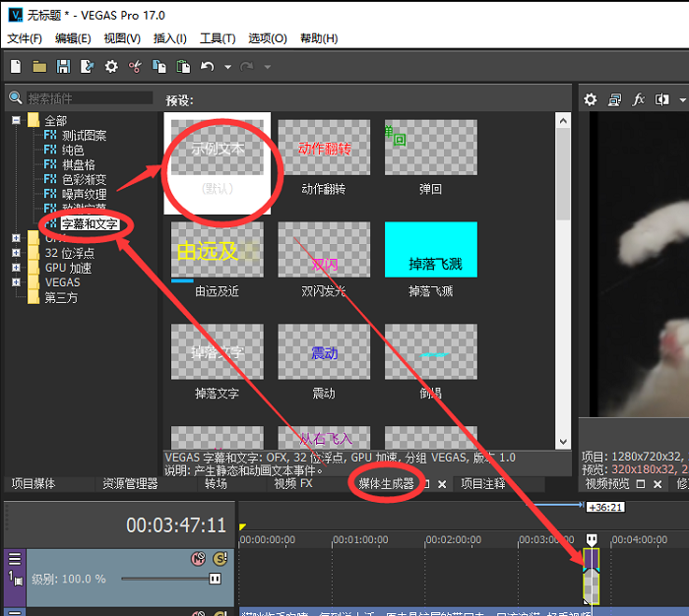The height and width of the screenshot is (616, 689).
Task: Open the 文件(F) menu
Action: pos(25,38)
